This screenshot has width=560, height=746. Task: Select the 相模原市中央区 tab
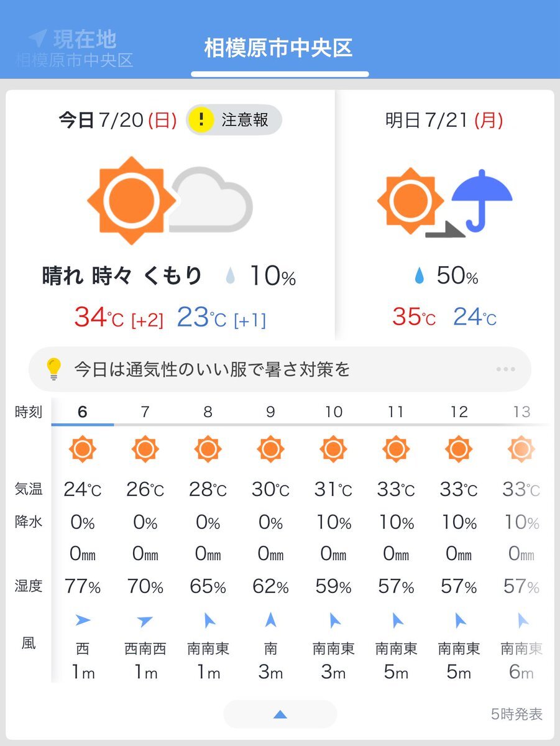pyautogui.click(x=279, y=48)
